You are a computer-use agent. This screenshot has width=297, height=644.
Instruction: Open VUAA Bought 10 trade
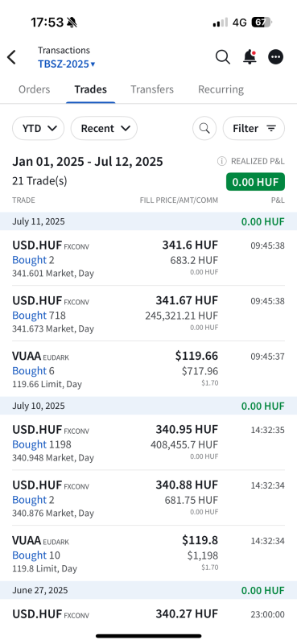148,553
